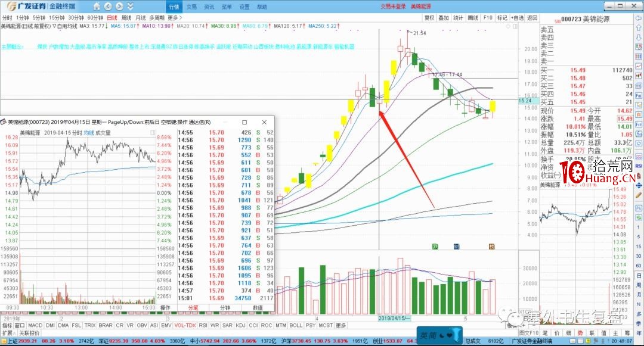Screen dimensions: 644x346
Task: Click the 统计 toolbar button
Action: click(458, 18)
